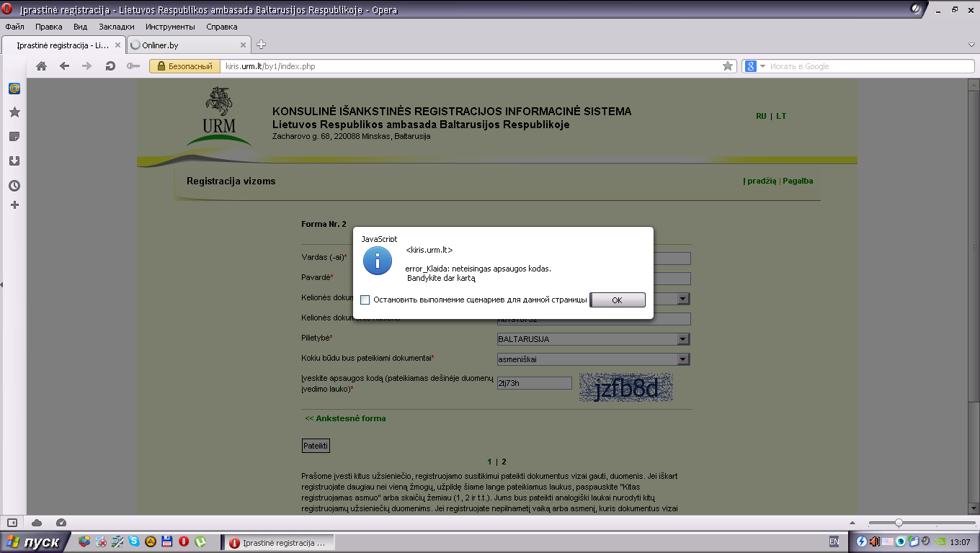Open the notes panel in sidebar
Image resolution: width=980 pixels, height=553 pixels.
coord(14,137)
